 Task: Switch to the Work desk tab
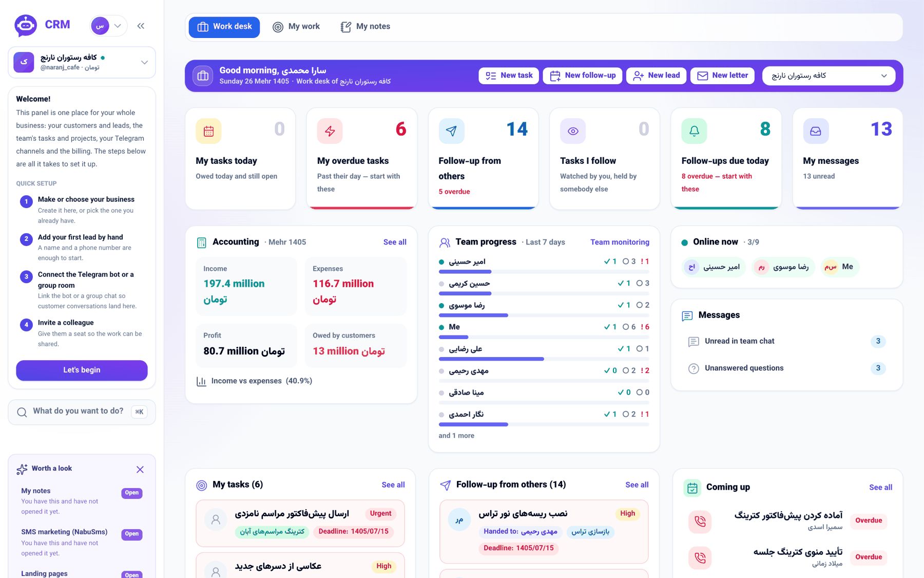coord(224,27)
